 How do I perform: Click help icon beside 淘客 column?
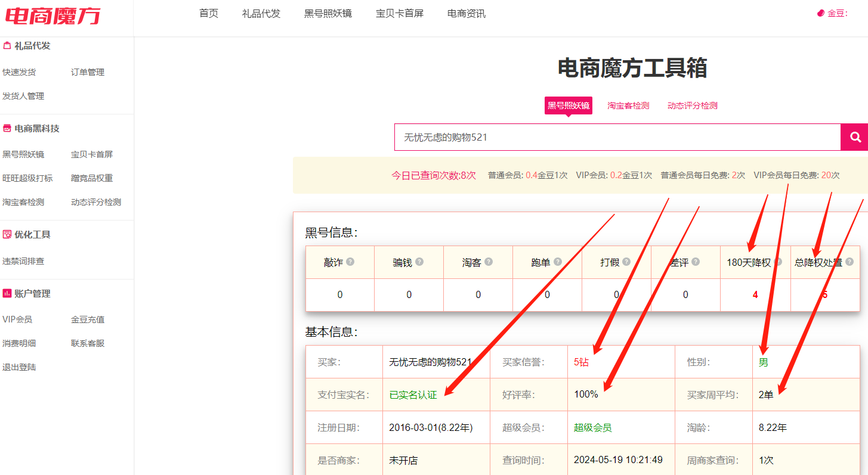tap(489, 262)
